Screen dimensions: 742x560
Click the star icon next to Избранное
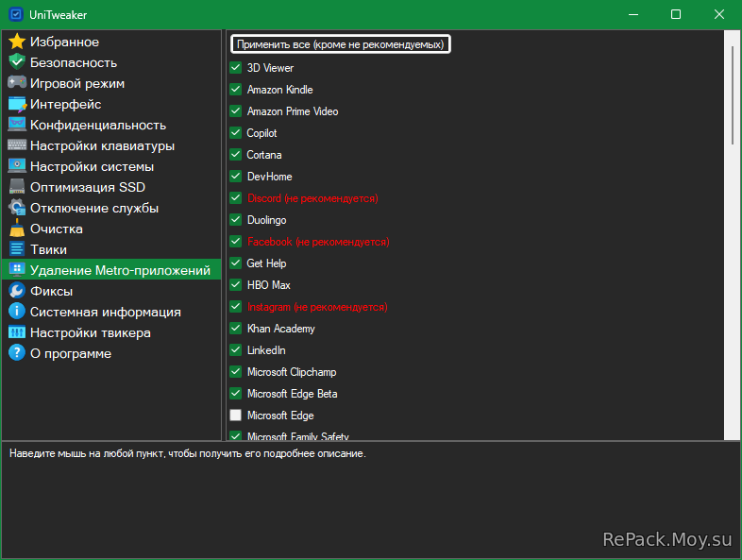pyautogui.click(x=17, y=42)
